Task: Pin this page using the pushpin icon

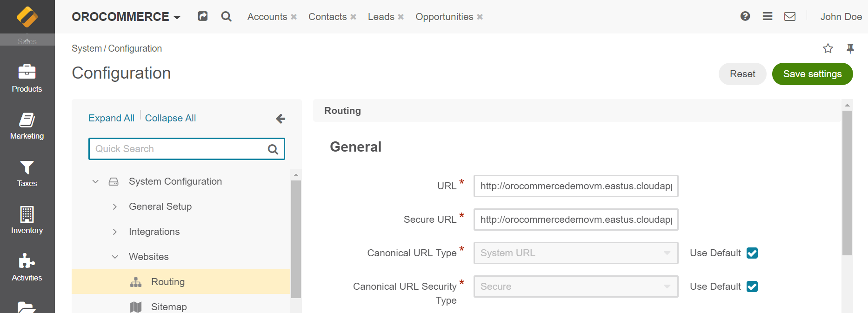Action: [850, 48]
